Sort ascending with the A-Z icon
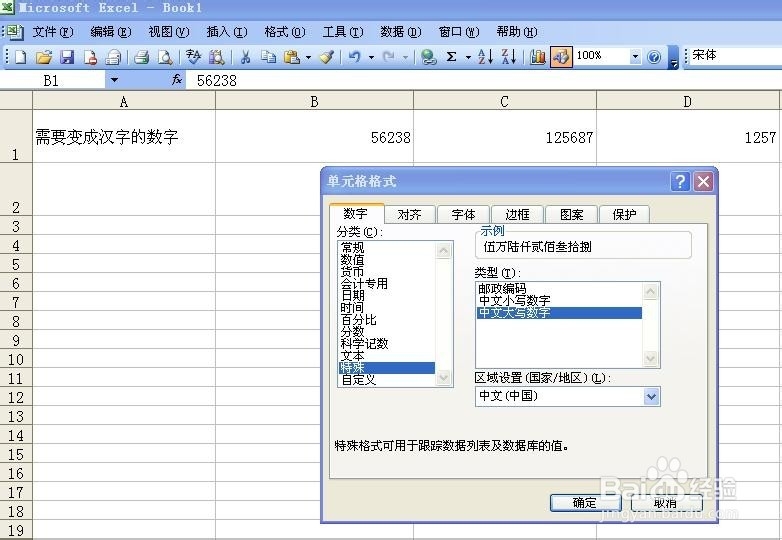 click(x=485, y=57)
